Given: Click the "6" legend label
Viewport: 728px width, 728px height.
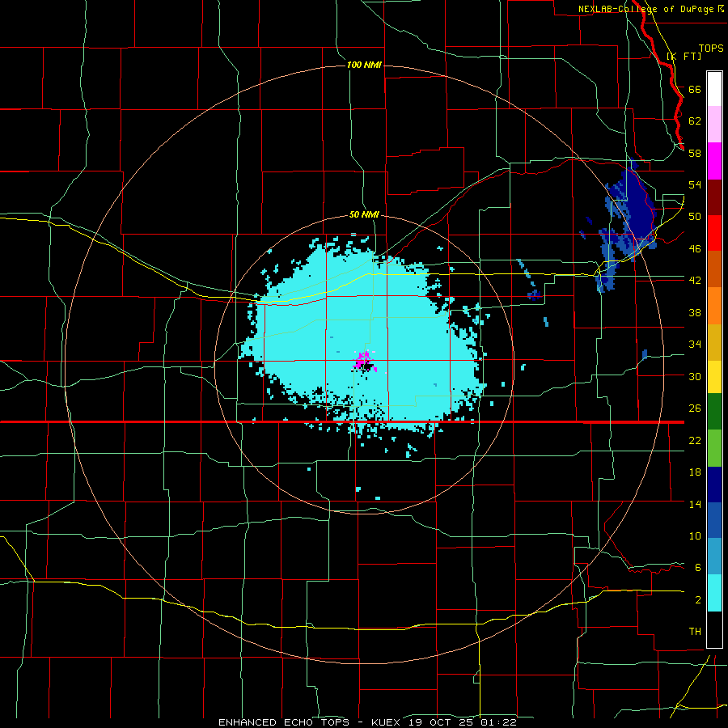Looking at the screenshot, I should pos(698,568).
